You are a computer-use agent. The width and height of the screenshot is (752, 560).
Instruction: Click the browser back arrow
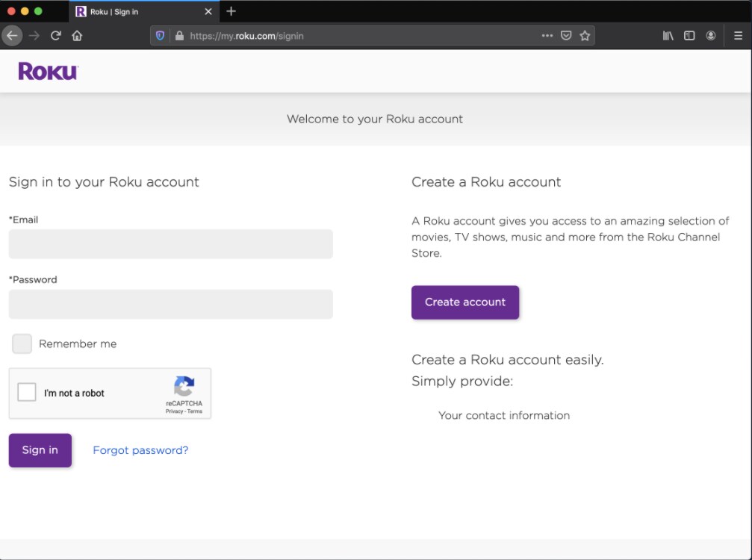coord(12,36)
